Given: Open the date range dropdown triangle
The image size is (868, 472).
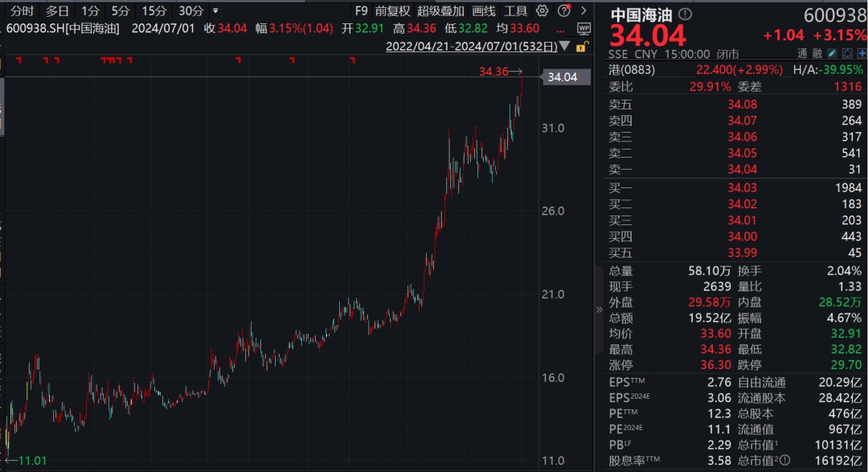Looking at the screenshot, I should coord(565,46).
